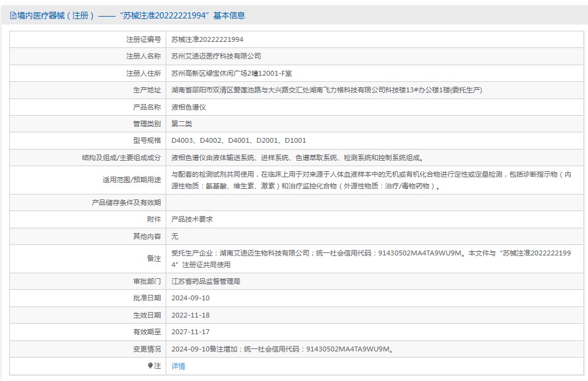Select the intended use description paragraph
588x381 pixels.
[371, 180]
